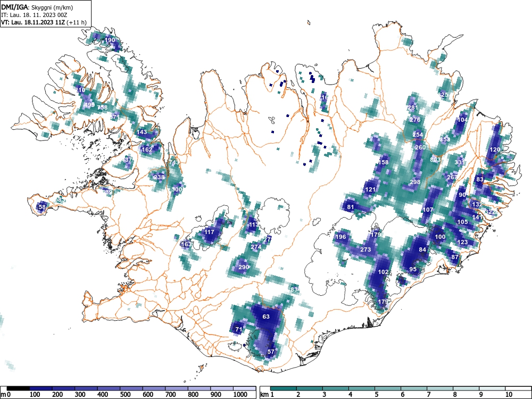This screenshot has height=399, width=532.
Task: Click the map value '105'
Action: [x=462, y=222]
